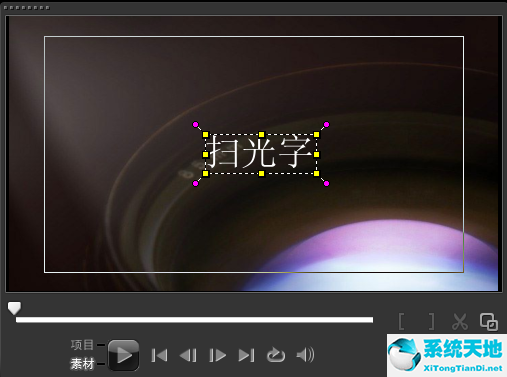The image size is (507, 377).
Task: Click the Play button in the preview panel
Action: [x=123, y=355]
